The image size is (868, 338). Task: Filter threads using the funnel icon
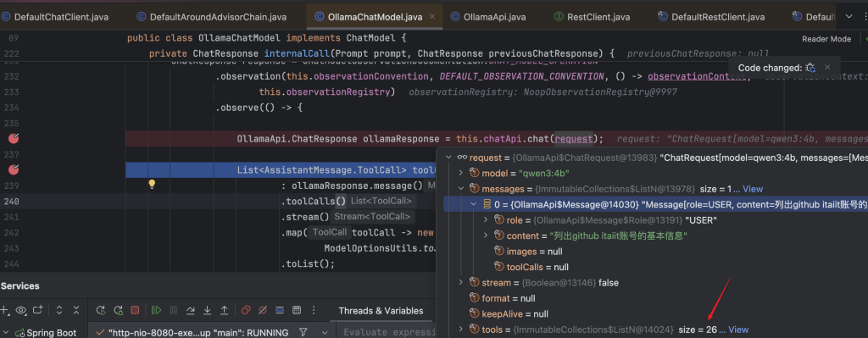point(303,332)
